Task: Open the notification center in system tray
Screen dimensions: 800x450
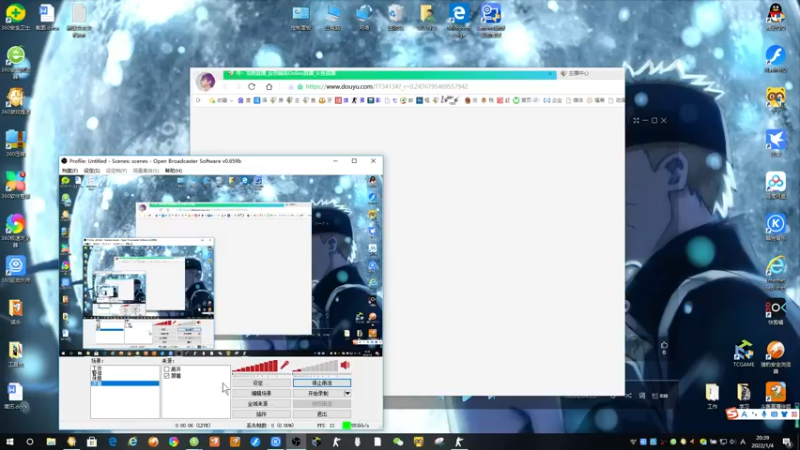Action: [x=787, y=442]
